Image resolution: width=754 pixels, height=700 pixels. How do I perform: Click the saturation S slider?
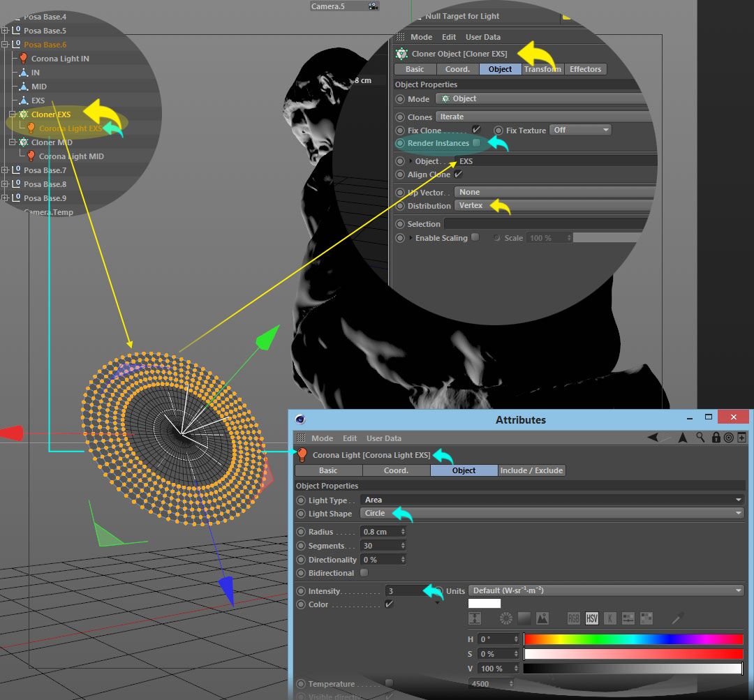tap(633, 654)
